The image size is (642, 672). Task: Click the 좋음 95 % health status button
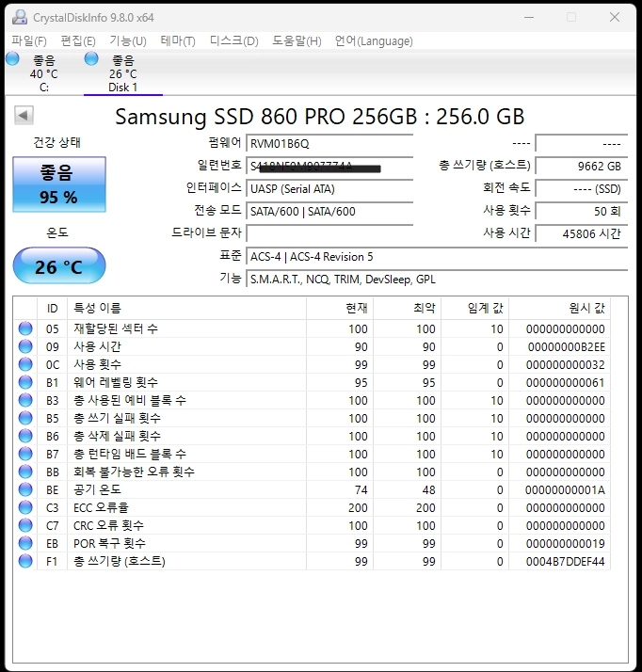(59, 184)
